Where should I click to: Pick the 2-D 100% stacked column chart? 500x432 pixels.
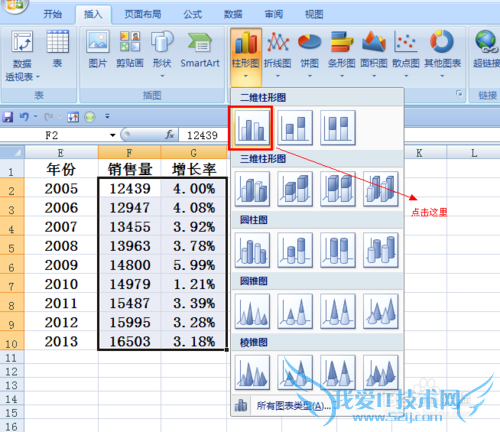point(338,128)
